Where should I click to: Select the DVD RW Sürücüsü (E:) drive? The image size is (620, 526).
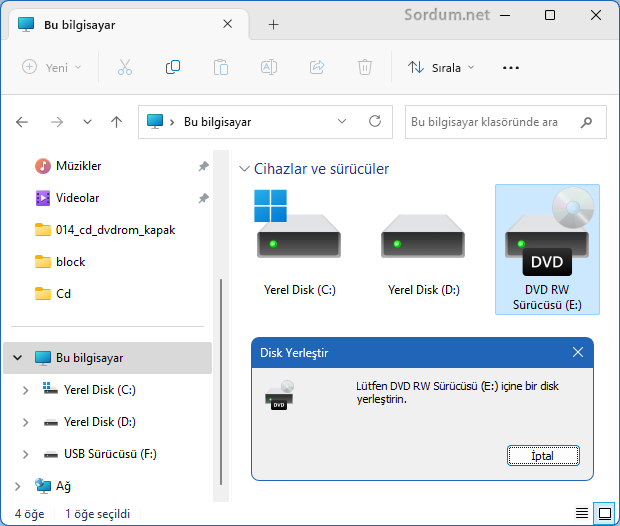pos(547,249)
